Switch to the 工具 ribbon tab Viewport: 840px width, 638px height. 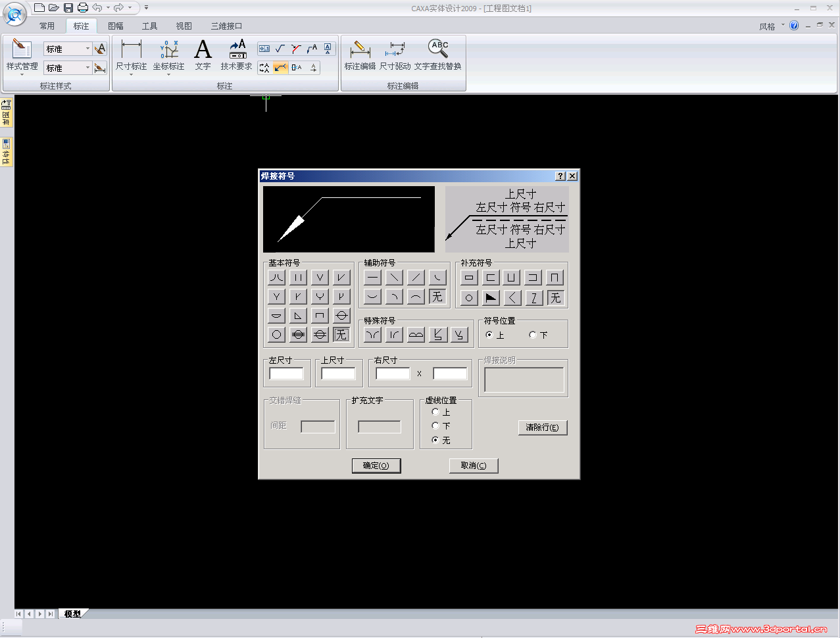[150, 26]
